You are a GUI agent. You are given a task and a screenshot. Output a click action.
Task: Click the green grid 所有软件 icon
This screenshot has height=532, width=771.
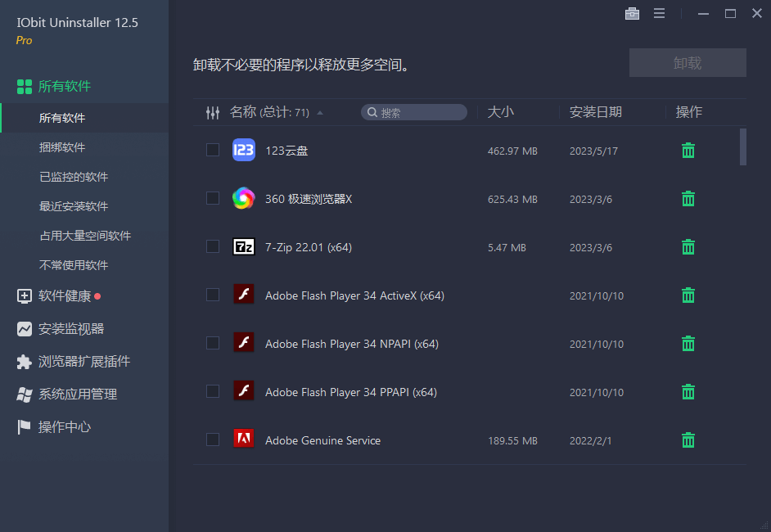[x=24, y=87]
